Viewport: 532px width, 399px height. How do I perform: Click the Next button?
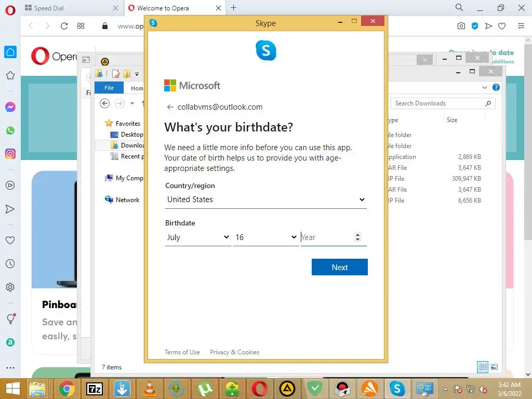pos(340,267)
